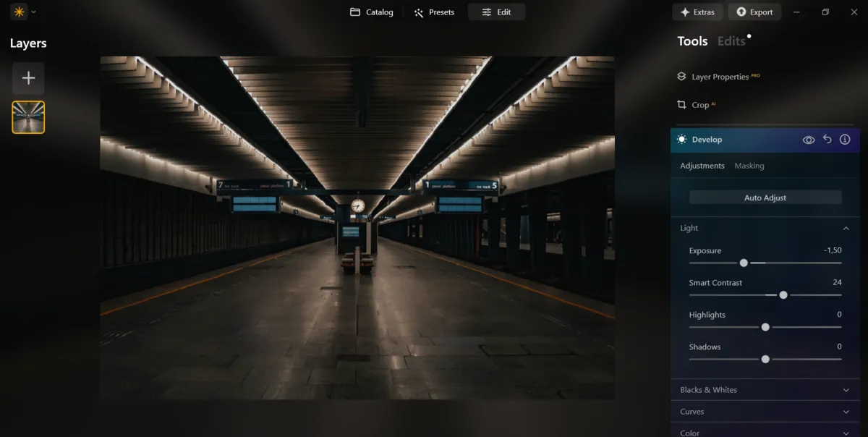Switch to the Masking tab
Image resolution: width=868 pixels, height=437 pixels.
(749, 165)
